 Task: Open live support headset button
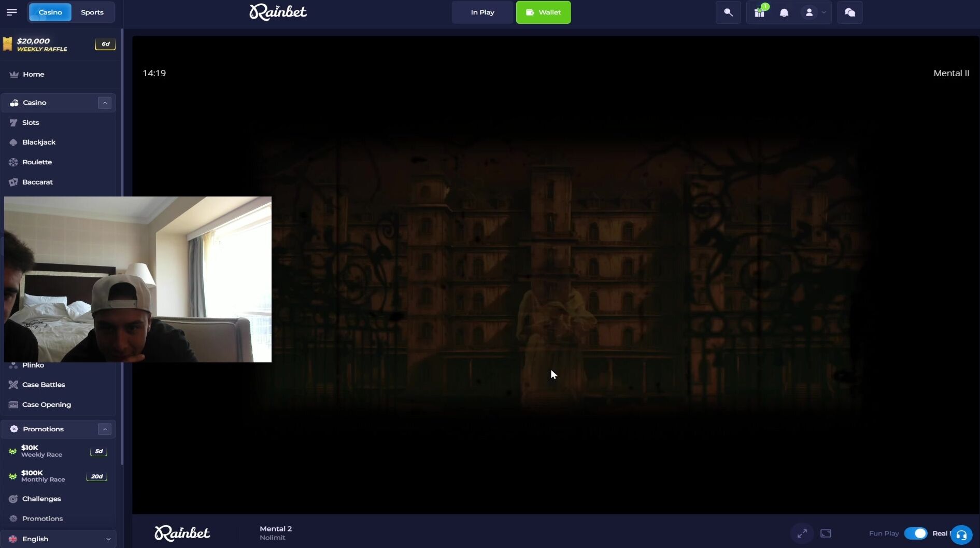coord(961,535)
